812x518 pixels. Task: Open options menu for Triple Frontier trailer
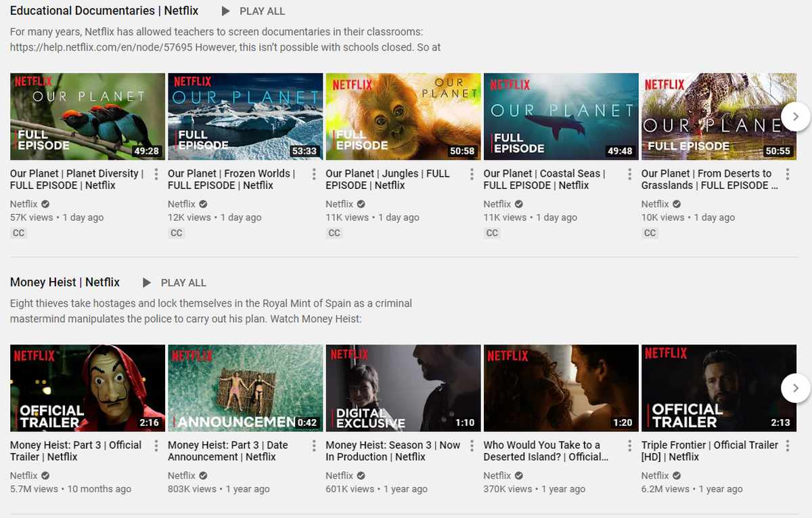pos(788,446)
